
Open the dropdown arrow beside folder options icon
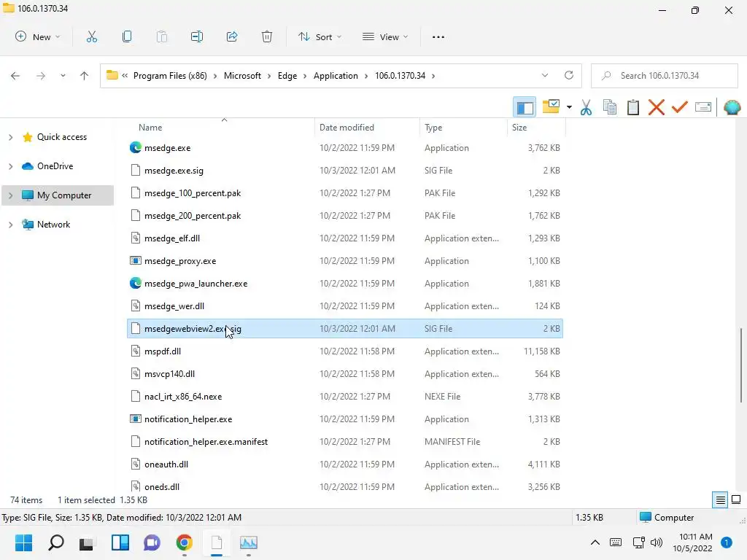(x=569, y=107)
